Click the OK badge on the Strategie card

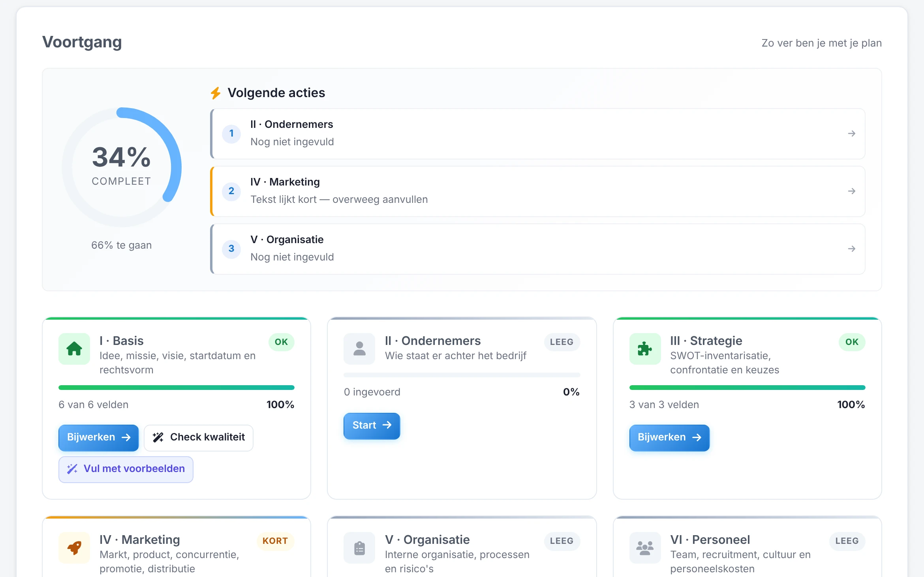pos(852,342)
